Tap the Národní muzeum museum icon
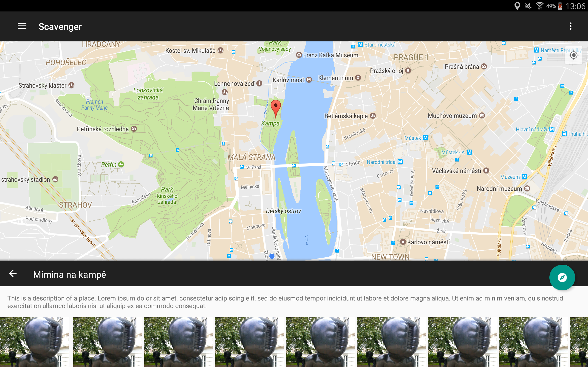The width and height of the screenshot is (588, 367). pos(527,188)
